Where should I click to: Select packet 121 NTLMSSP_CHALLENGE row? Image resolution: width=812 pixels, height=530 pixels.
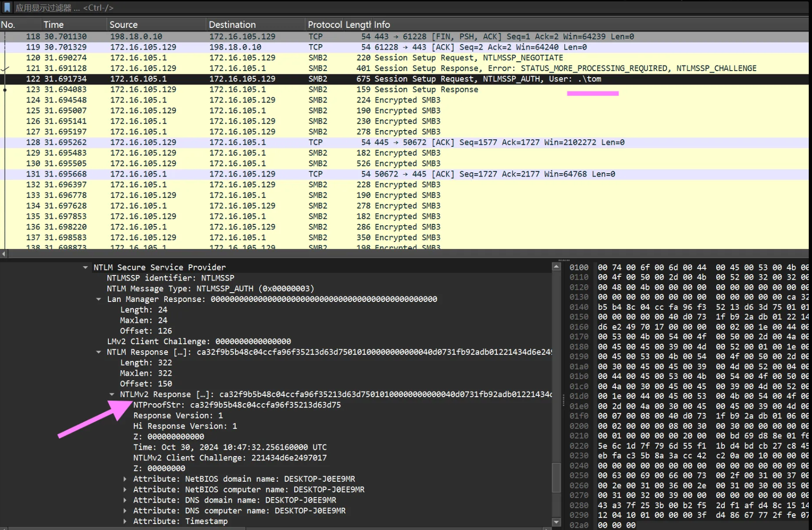404,68
